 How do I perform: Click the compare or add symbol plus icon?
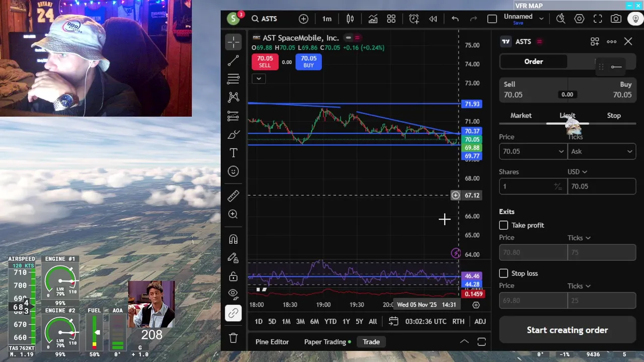[x=303, y=19]
